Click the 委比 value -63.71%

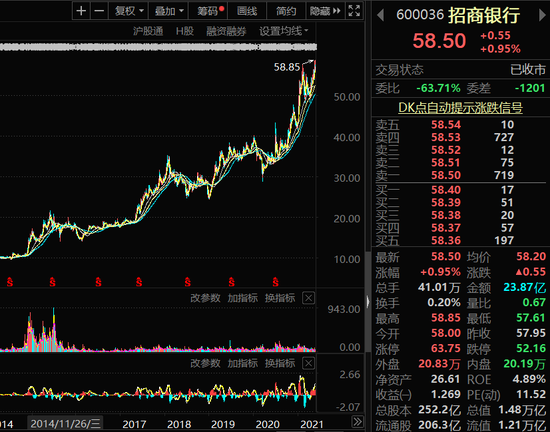coord(438,88)
